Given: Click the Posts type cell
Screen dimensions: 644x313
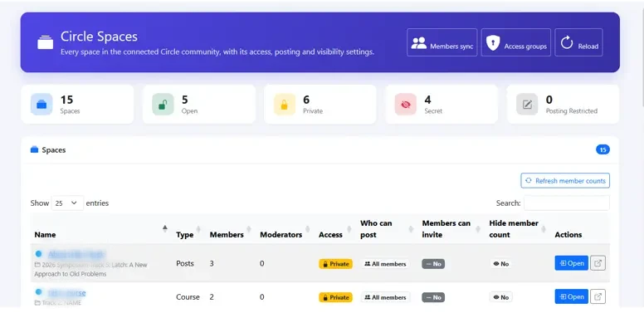Looking at the screenshot, I should coord(185,263).
